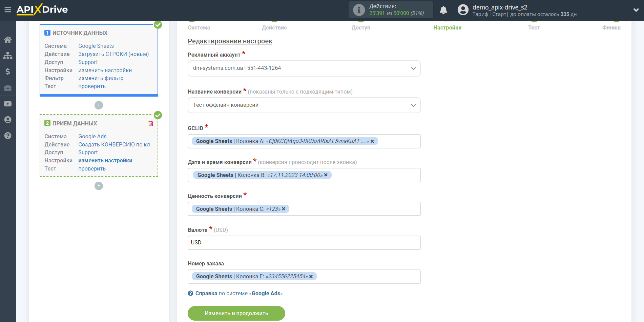
Task: Click into the Валюта USD input field
Action: pos(304,243)
